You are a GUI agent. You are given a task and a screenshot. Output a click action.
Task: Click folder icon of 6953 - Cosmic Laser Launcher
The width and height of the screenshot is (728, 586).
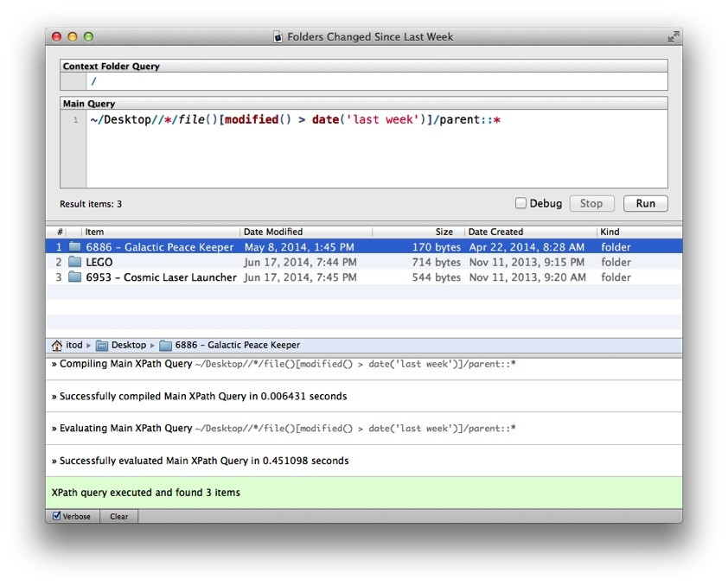(74, 277)
